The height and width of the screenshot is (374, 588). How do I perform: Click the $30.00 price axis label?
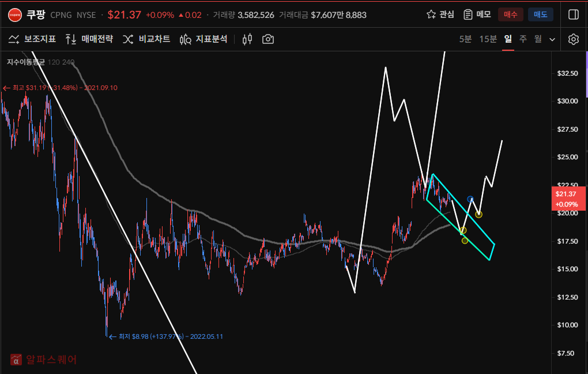[x=567, y=101]
